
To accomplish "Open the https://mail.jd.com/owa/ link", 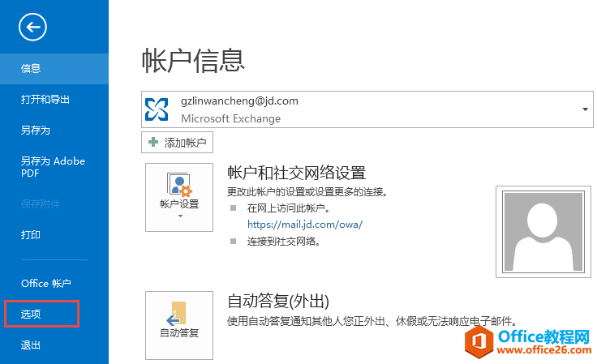I will pyautogui.click(x=305, y=225).
